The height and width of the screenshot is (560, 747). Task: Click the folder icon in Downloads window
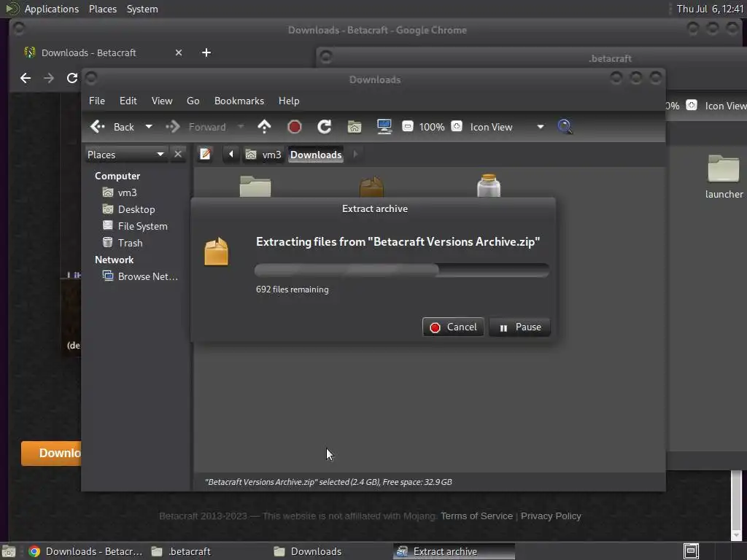tap(255, 186)
